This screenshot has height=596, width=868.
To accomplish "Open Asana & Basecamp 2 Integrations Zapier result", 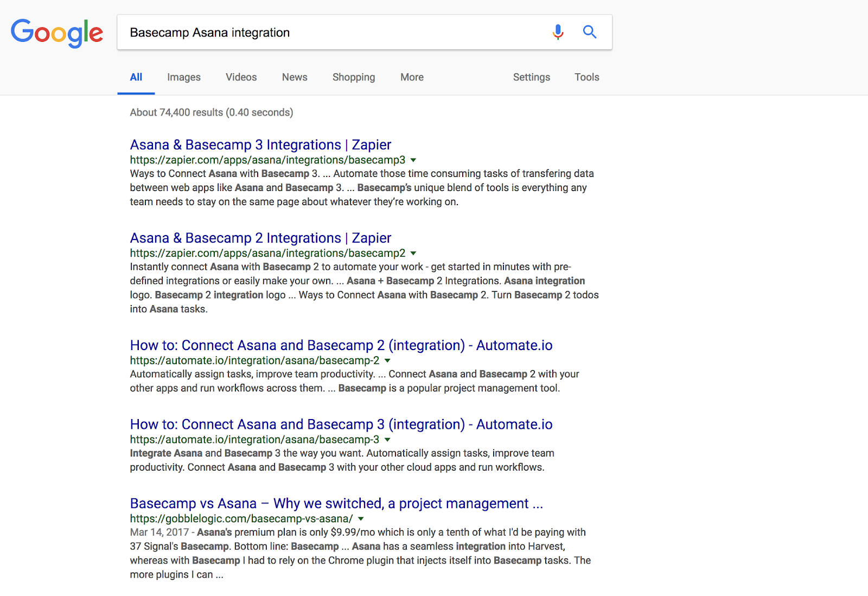I will pos(260,238).
